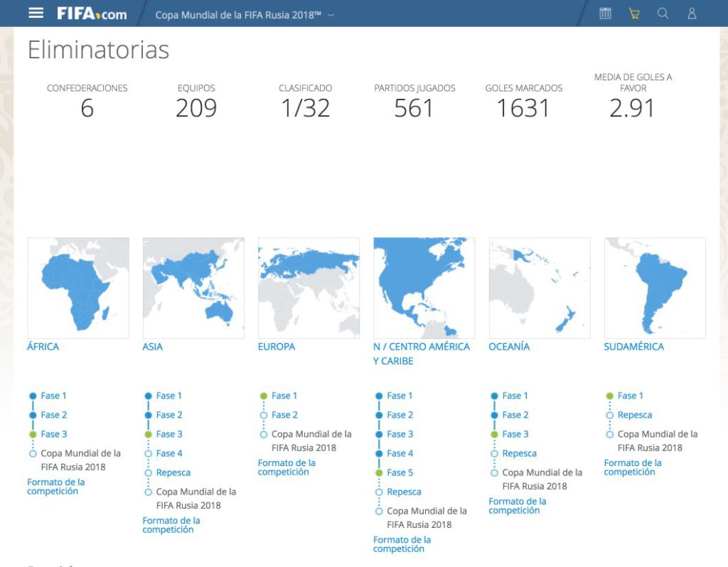Open the OCEANÍA confederation link
Screen dimensions: 728x567
509,347
